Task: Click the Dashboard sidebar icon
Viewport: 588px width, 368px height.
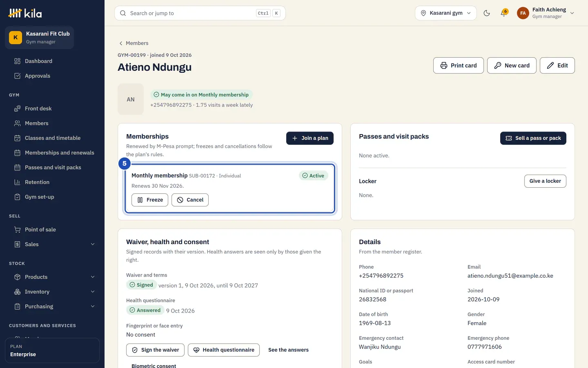Action: coord(17,61)
